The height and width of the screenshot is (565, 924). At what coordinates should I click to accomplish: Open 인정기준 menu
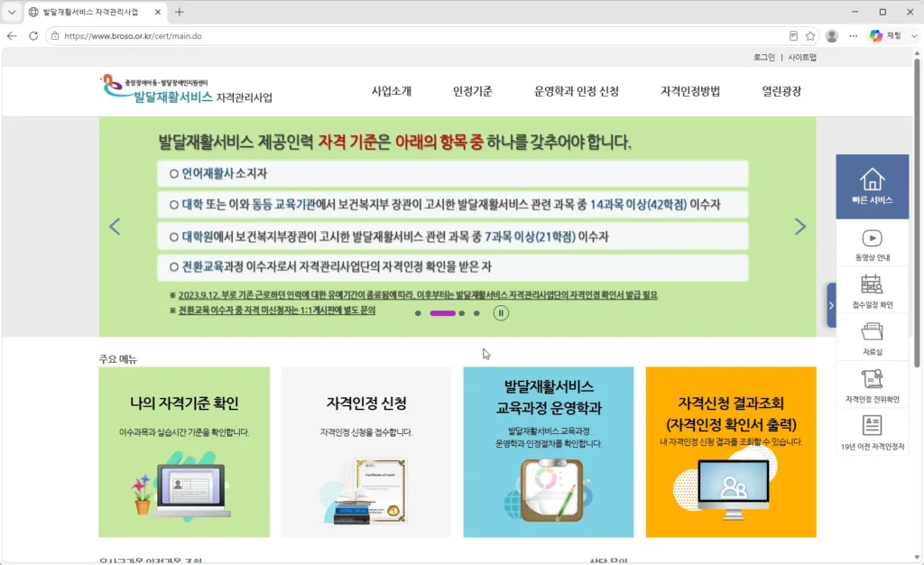point(473,91)
